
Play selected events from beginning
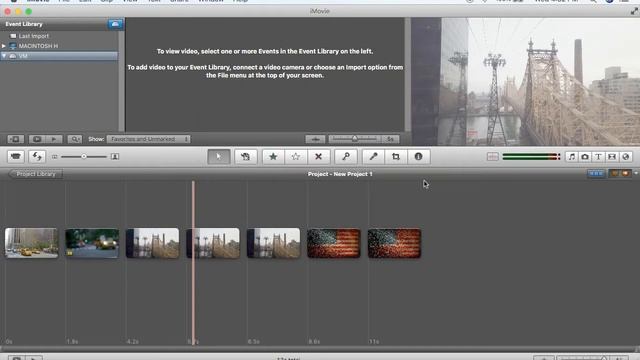(54, 139)
